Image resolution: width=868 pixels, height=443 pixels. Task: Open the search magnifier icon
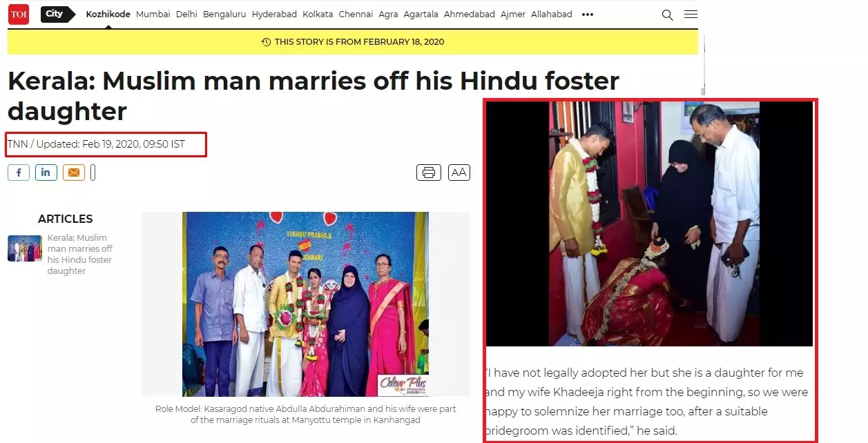pos(667,14)
